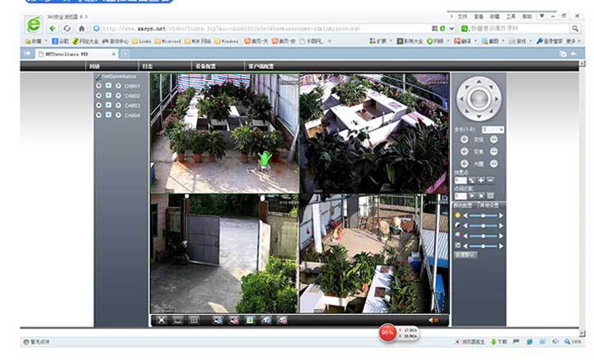Zoom in with the top plus button
Screen dimensions: 594x364
(464, 139)
